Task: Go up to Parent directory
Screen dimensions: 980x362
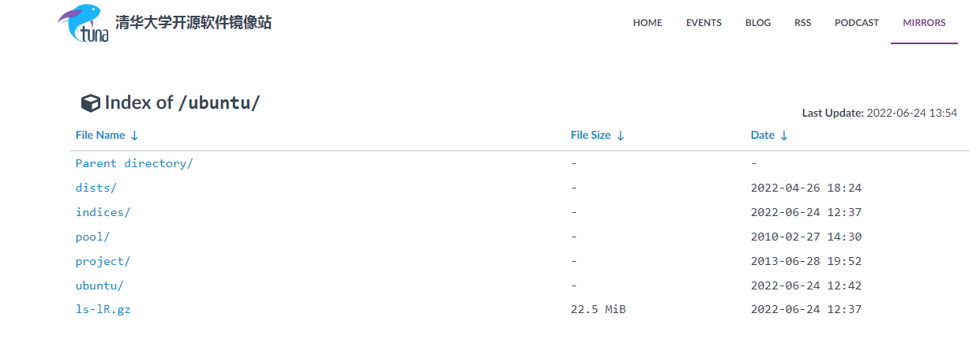Action: [134, 163]
